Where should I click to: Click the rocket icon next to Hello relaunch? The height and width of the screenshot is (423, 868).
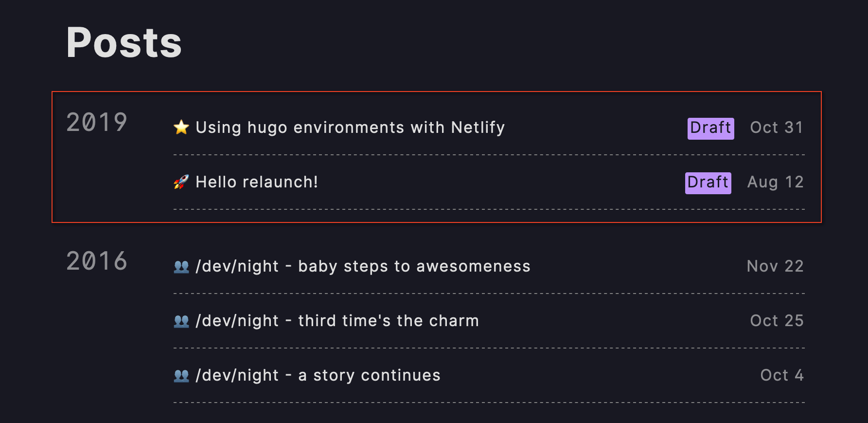click(x=181, y=182)
